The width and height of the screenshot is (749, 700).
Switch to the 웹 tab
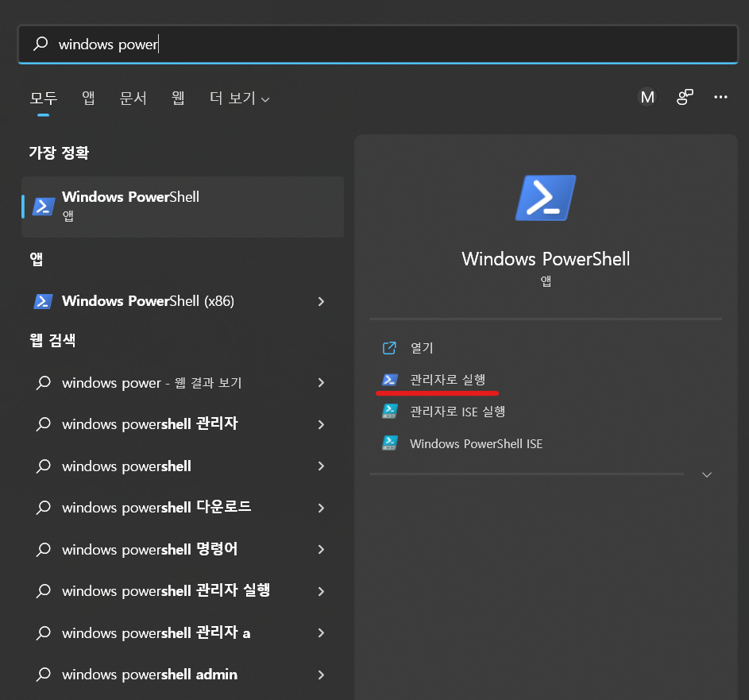click(x=178, y=98)
